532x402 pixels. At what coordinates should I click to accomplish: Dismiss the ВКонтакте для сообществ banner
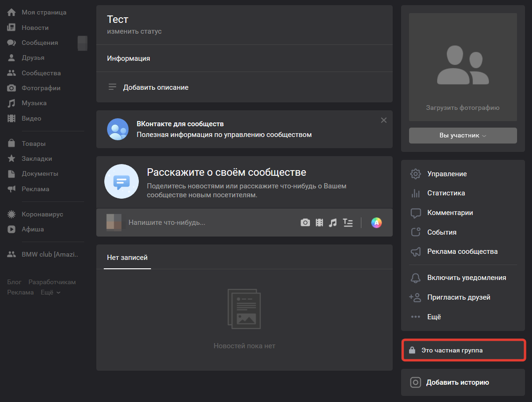(384, 120)
